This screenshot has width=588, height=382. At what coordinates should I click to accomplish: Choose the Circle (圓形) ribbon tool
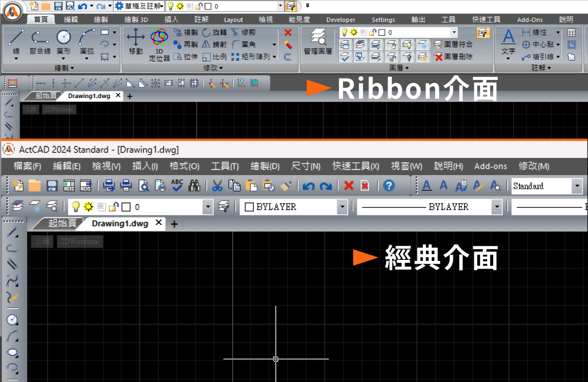click(x=64, y=42)
